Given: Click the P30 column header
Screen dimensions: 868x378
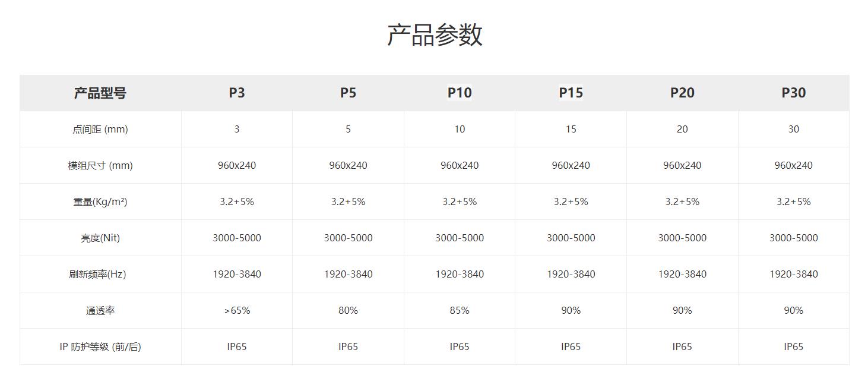Looking at the screenshot, I should pos(793,93).
